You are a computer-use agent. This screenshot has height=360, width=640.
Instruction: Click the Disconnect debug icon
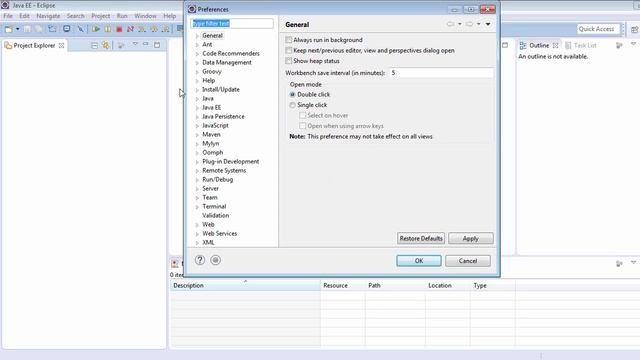(131, 29)
